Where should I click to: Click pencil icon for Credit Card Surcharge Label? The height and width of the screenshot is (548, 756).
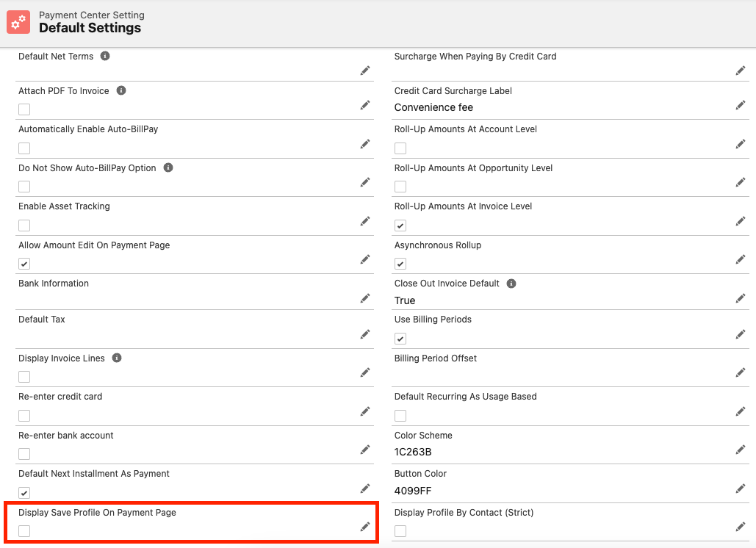[741, 105]
